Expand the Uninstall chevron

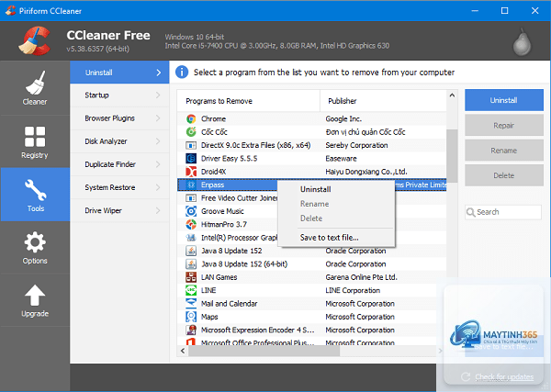coord(159,73)
